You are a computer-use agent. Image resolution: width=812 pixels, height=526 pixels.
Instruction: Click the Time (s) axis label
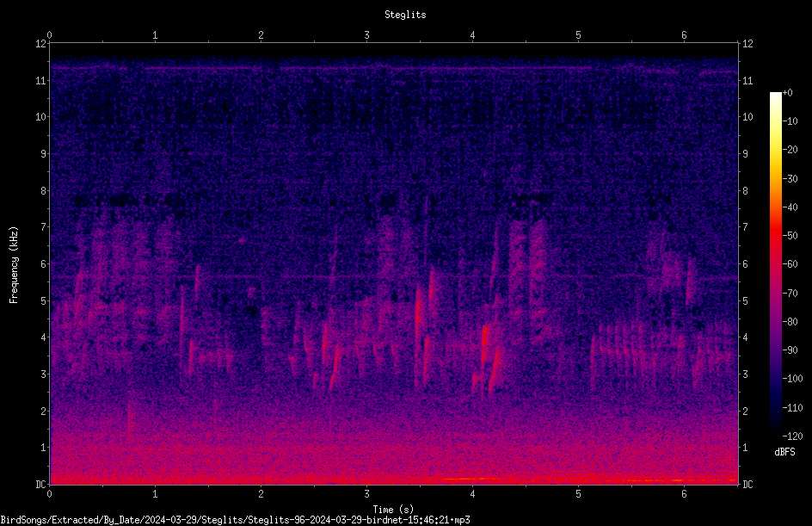pyautogui.click(x=393, y=510)
